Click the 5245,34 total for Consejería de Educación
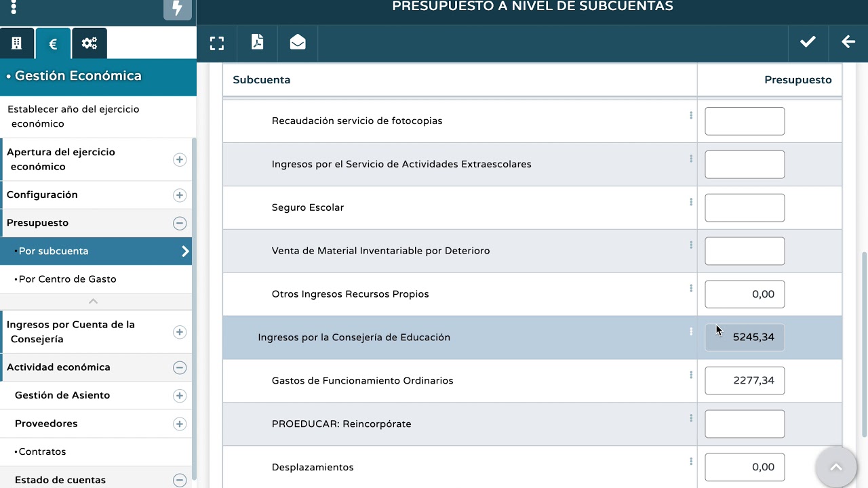868x488 pixels. tap(745, 338)
